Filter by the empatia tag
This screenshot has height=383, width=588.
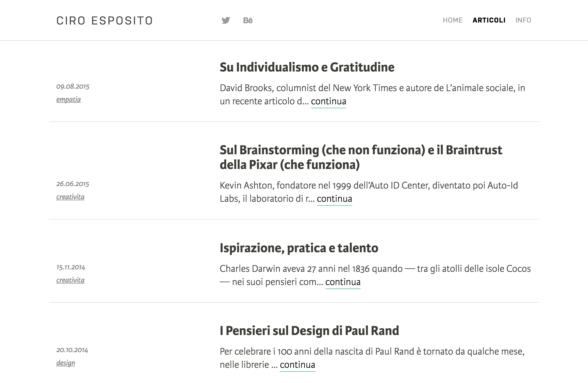pyautogui.click(x=68, y=99)
